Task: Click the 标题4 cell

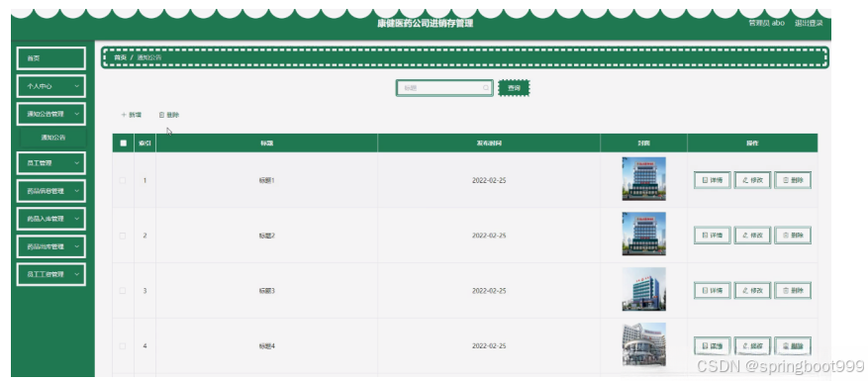Action: point(267,346)
